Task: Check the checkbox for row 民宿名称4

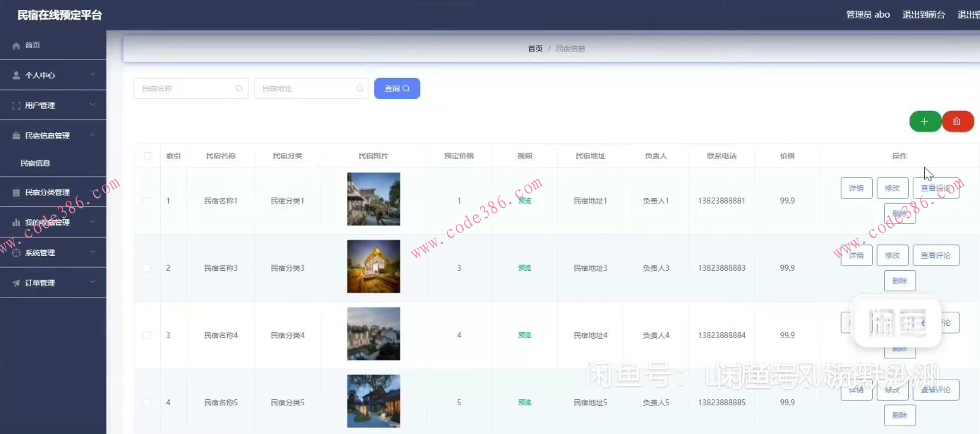Action: (x=147, y=334)
